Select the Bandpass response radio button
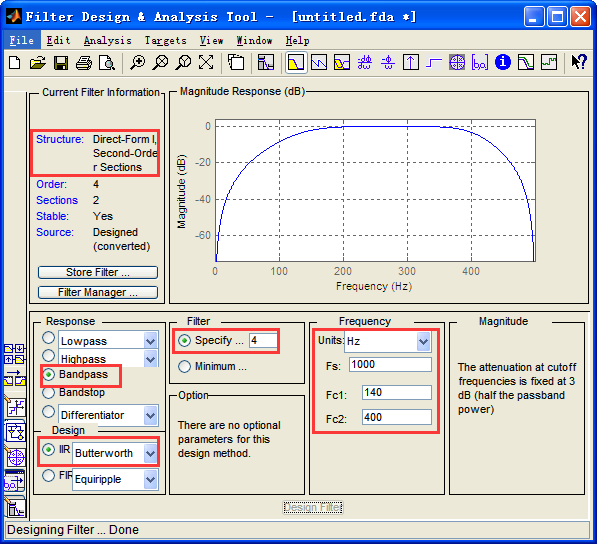 coord(48,375)
